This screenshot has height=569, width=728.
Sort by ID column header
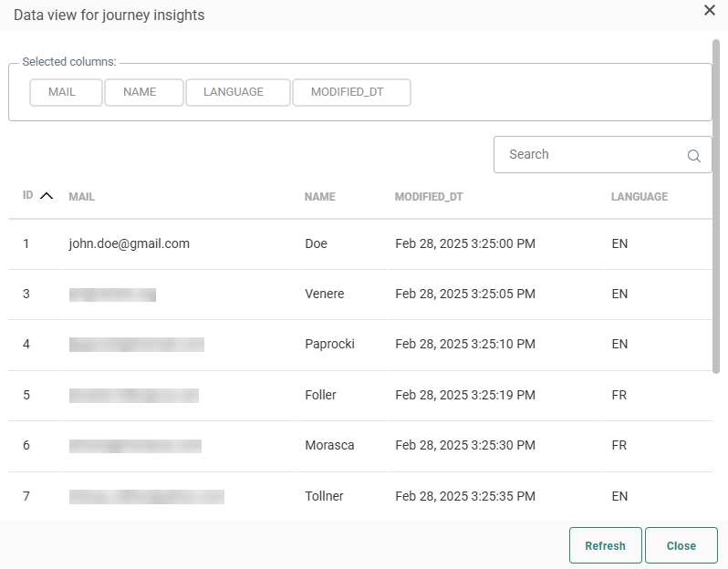28,196
